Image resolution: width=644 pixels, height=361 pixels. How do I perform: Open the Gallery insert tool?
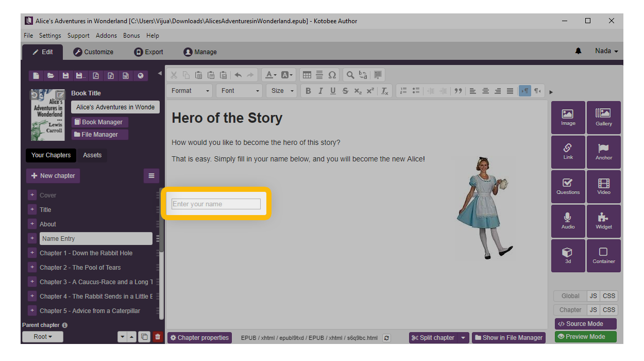click(x=603, y=118)
